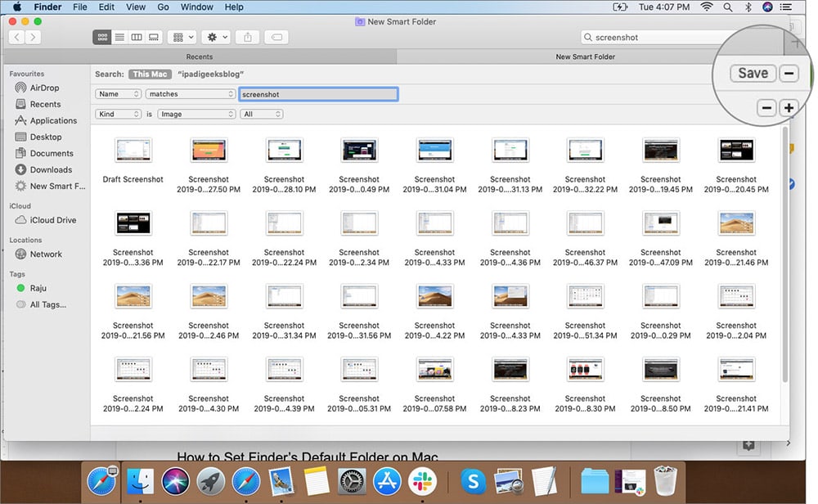Switch to column view
Viewport: 818px width, 504px height.
tap(137, 36)
